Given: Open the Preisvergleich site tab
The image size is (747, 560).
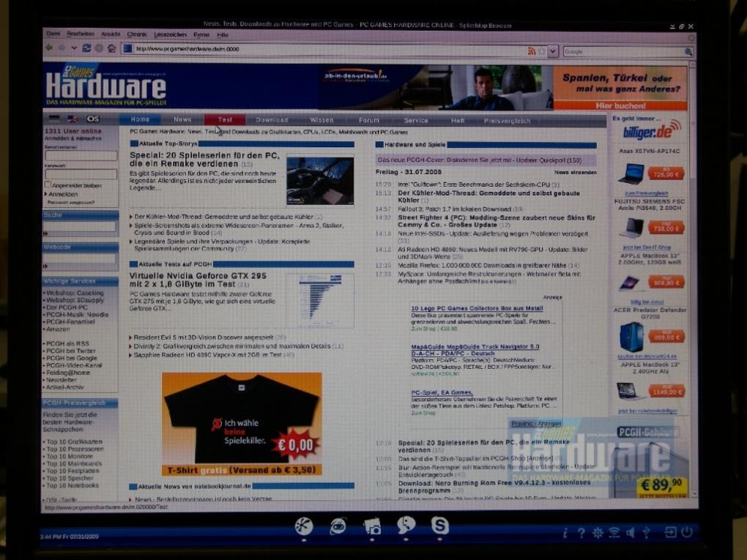Looking at the screenshot, I should point(507,121).
